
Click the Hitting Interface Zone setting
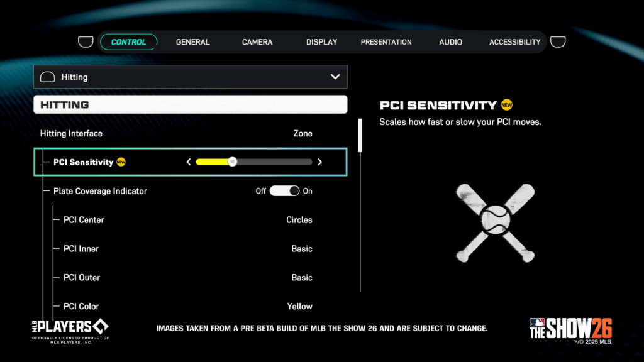(303, 133)
